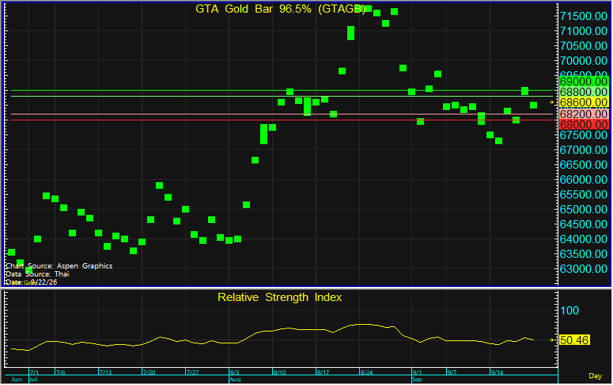Select the 64500.00 price axis label
Image resolution: width=613 pixels, height=385 pixels.
click(x=584, y=224)
